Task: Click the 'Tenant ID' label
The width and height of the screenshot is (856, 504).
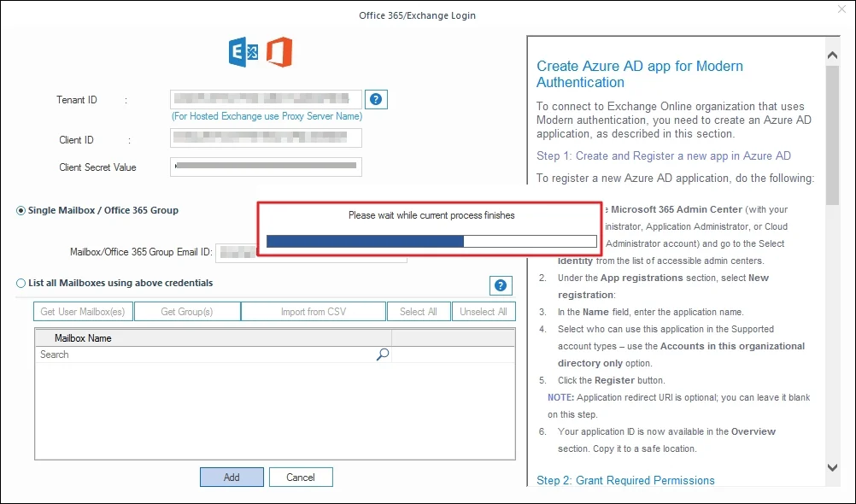Action: [76, 100]
